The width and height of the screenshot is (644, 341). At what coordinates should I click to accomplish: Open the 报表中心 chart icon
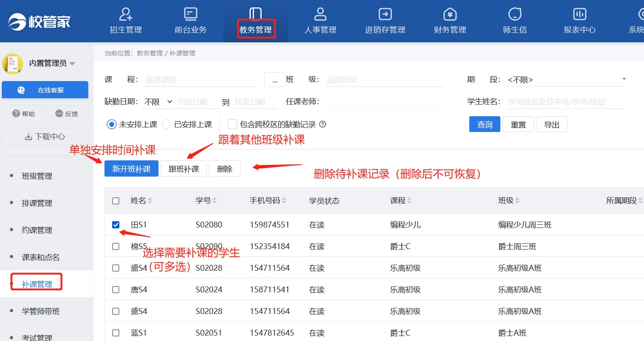[580, 14]
